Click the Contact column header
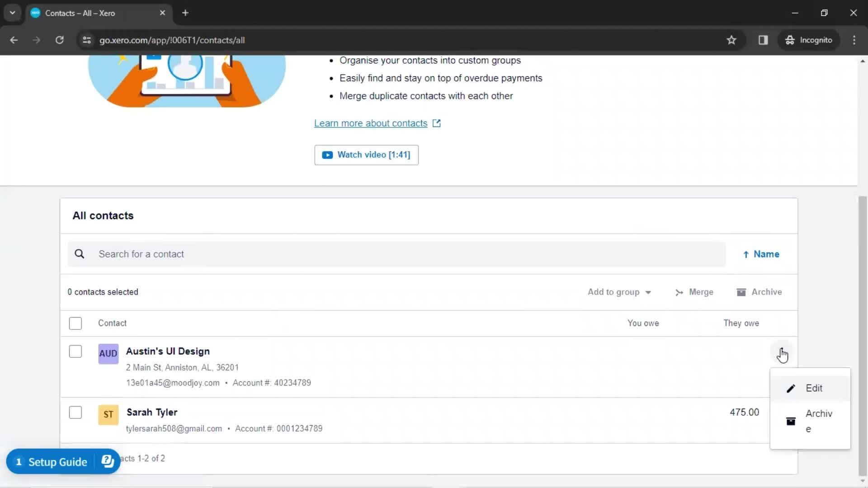The height and width of the screenshot is (488, 868). tap(112, 324)
